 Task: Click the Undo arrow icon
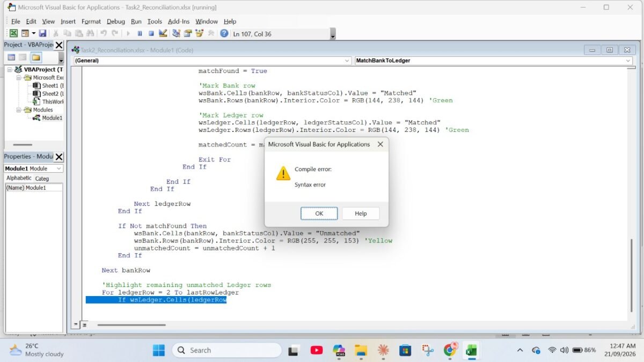(x=104, y=33)
